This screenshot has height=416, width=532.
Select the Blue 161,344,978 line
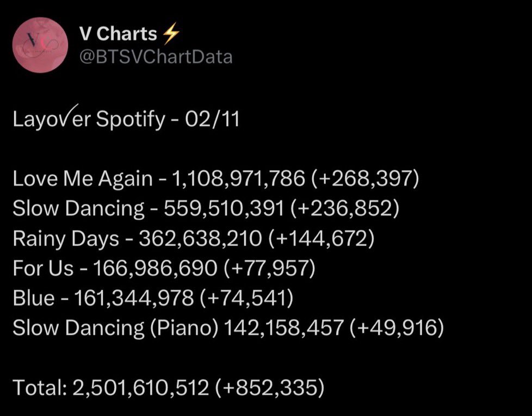click(153, 297)
